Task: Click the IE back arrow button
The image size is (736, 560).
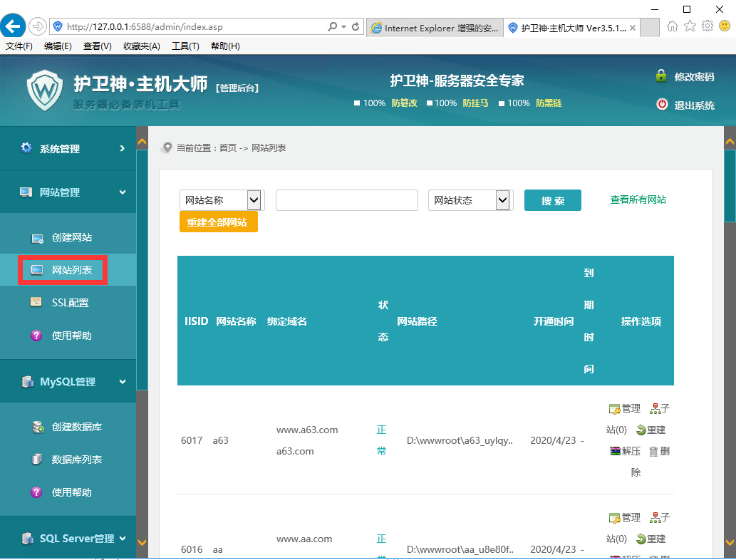Action: point(13,26)
